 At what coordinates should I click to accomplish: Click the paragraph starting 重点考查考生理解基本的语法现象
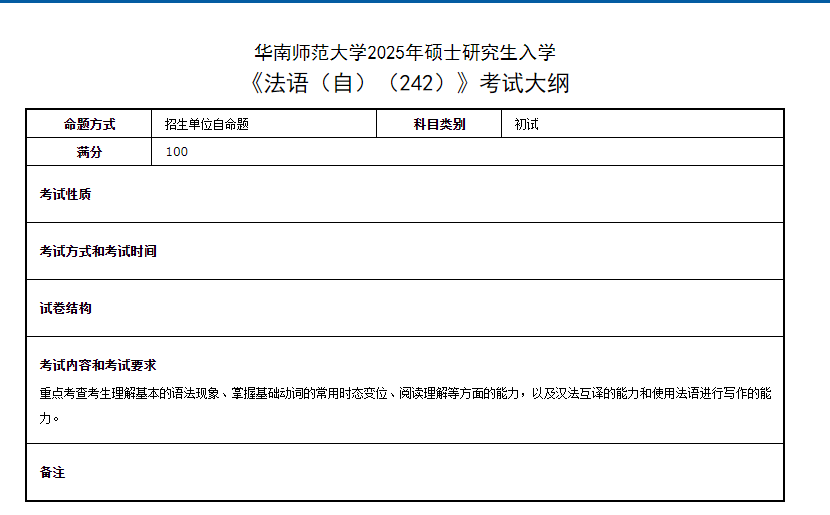(405, 405)
